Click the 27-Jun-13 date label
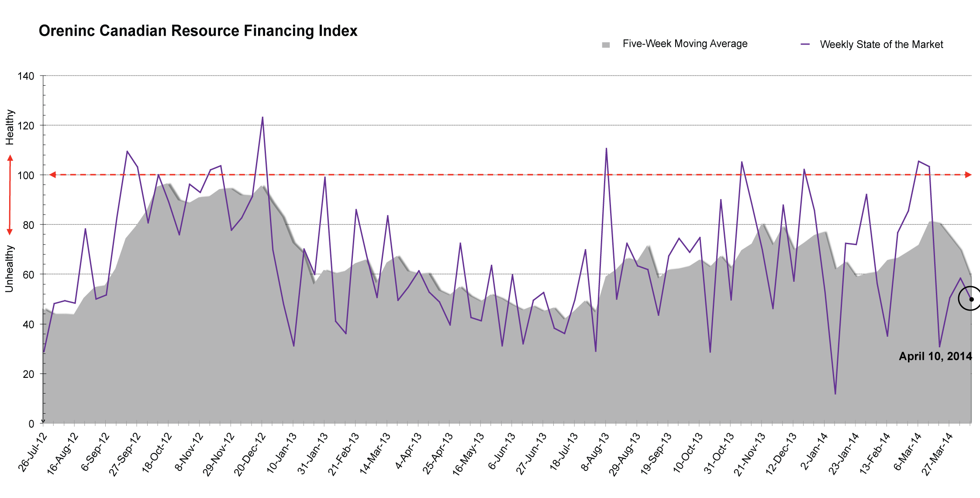980x498 pixels. click(531, 453)
